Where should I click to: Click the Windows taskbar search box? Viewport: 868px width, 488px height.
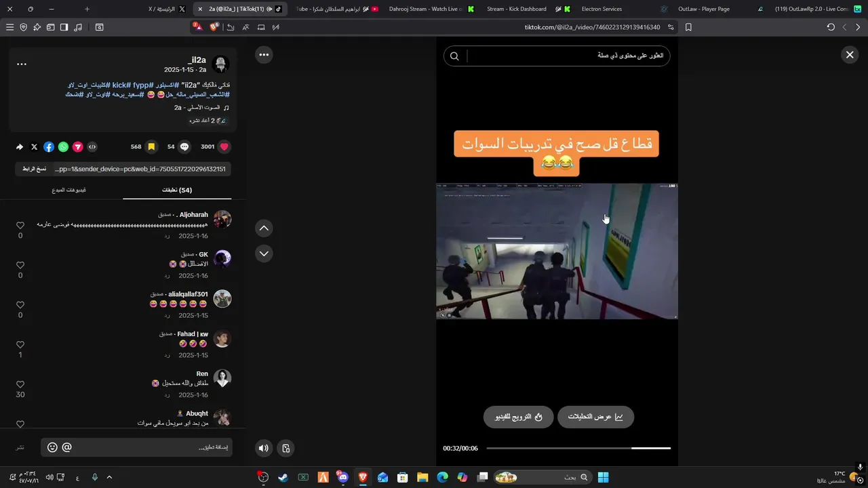click(542, 477)
